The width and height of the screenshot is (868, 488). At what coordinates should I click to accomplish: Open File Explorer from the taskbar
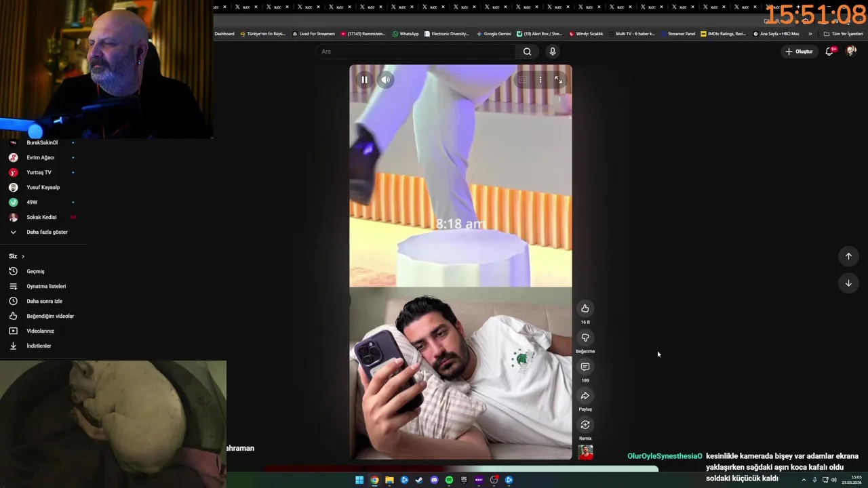389,480
